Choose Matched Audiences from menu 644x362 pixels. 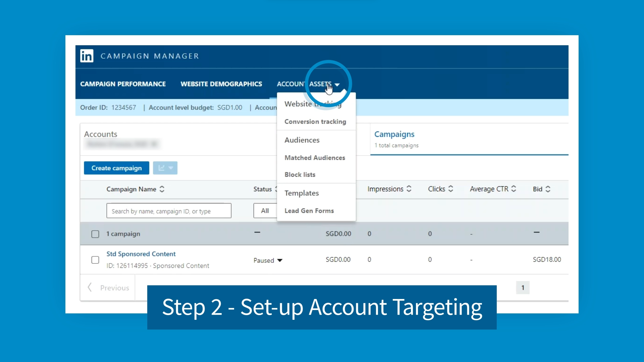[315, 158]
